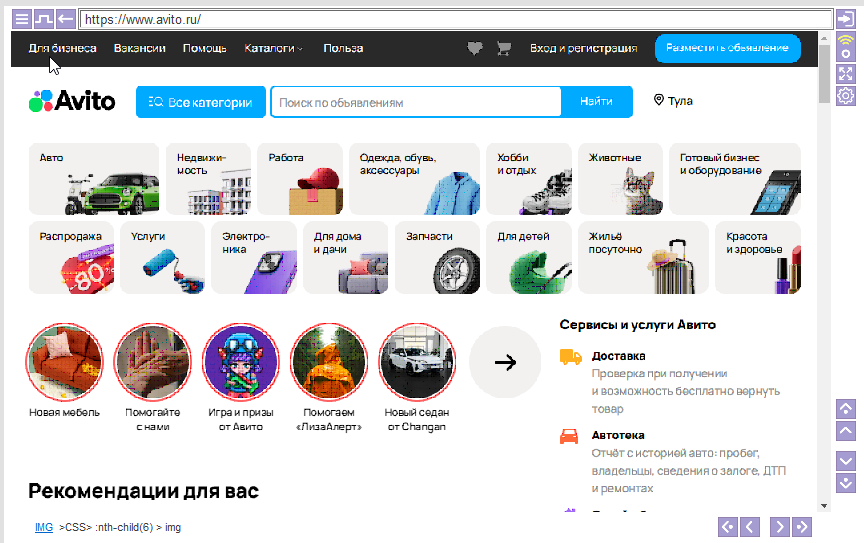Open the Недвижимость category card
Screen dimensions: 864x543
tap(208, 179)
